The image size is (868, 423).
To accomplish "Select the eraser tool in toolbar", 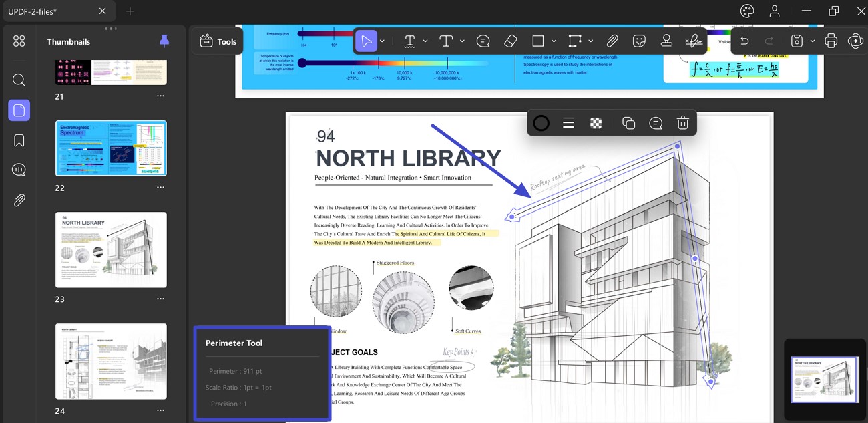I will (x=511, y=41).
